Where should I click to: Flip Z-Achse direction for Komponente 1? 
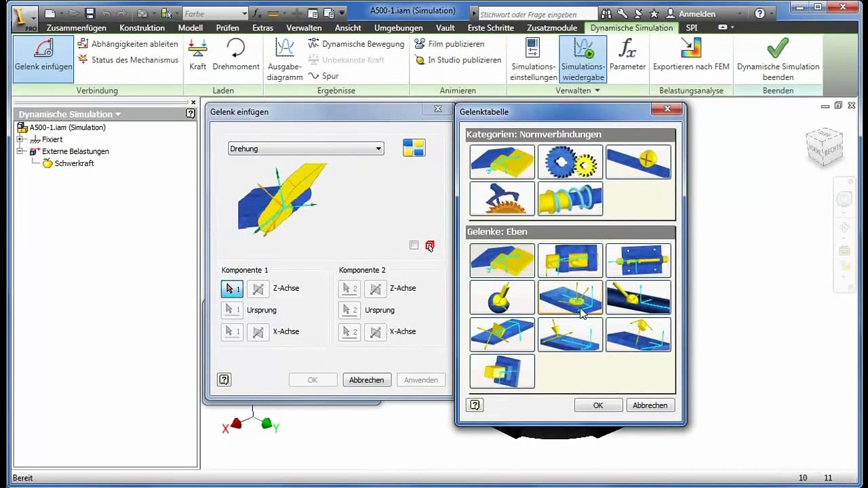point(258,289)
